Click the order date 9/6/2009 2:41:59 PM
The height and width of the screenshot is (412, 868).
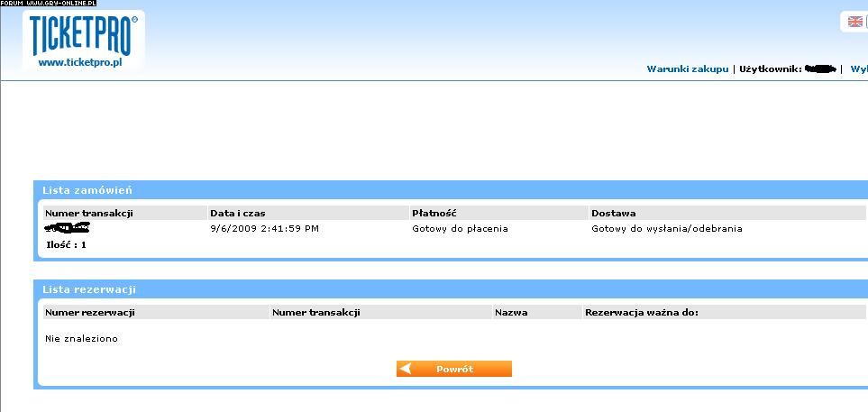coord(264,229)
